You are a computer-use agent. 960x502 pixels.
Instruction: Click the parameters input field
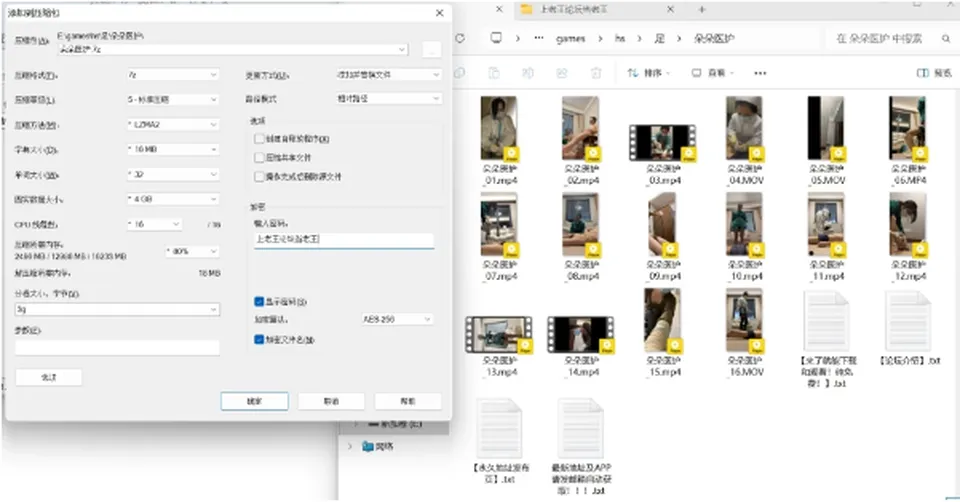coord(117,347)
